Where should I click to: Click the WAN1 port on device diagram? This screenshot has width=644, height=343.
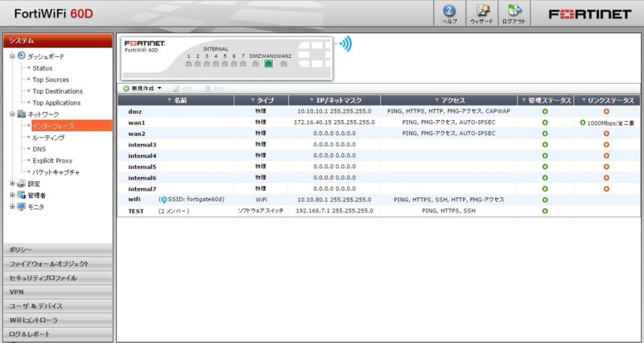[x=269, y=64]
